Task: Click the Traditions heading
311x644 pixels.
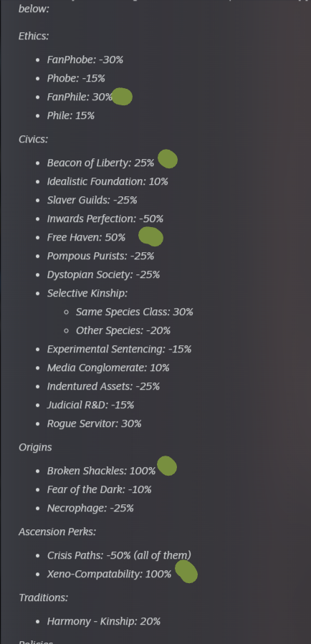Action: pos(43,597)
